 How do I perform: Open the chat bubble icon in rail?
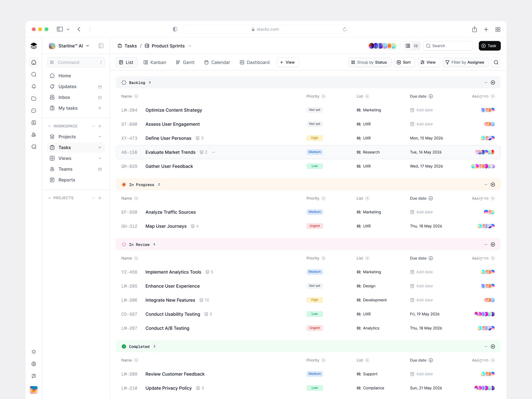coord(34,111)
